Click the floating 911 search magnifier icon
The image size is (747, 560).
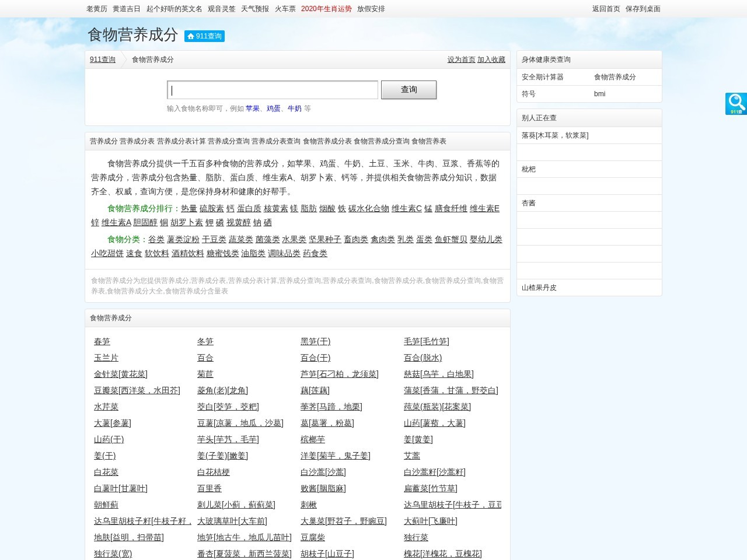click(x=736, y=104)
